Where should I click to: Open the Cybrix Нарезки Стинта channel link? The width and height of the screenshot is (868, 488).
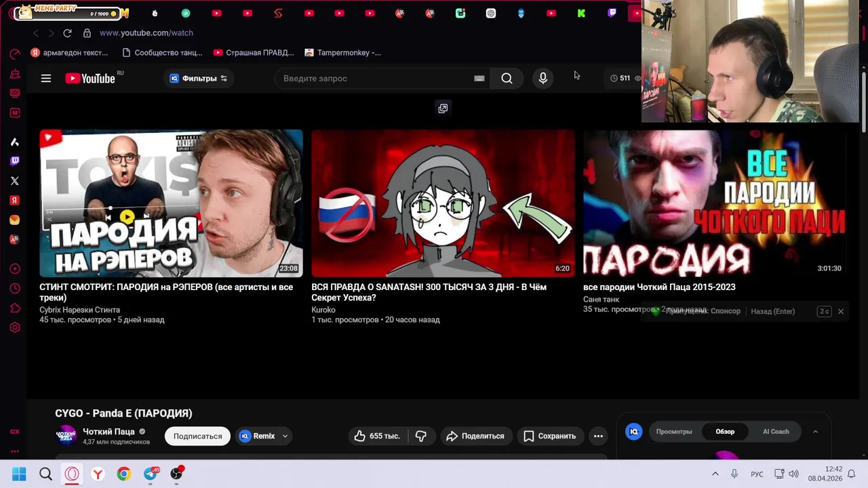79,310
